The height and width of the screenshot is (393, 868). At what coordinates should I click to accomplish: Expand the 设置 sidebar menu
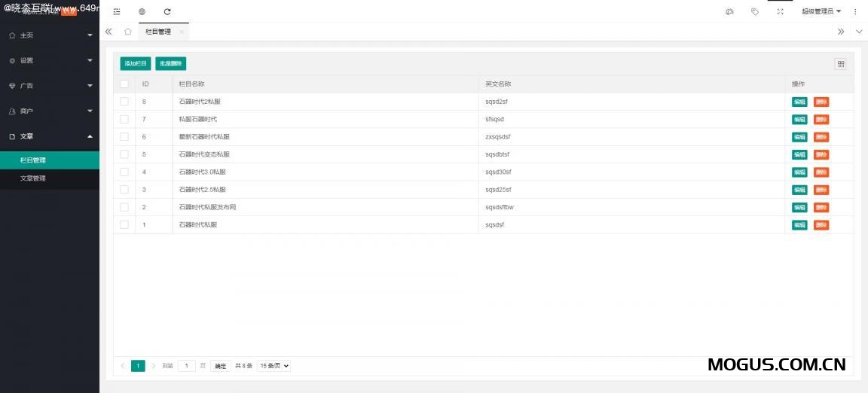coord(50,60)
